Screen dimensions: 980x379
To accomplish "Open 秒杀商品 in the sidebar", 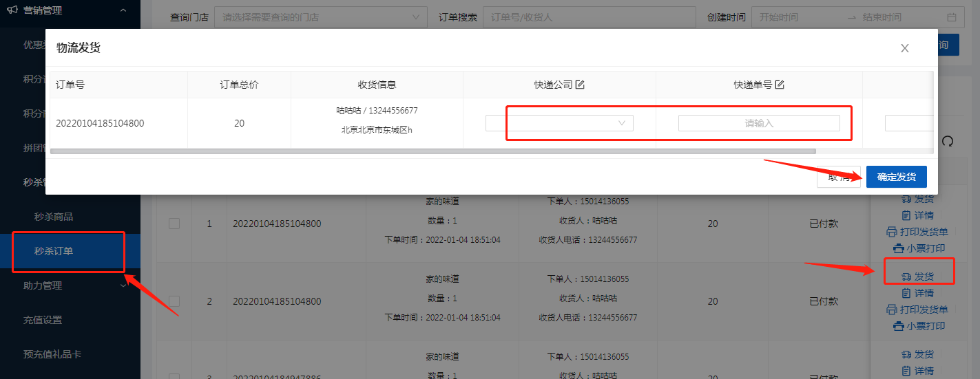I will (54, 217).
